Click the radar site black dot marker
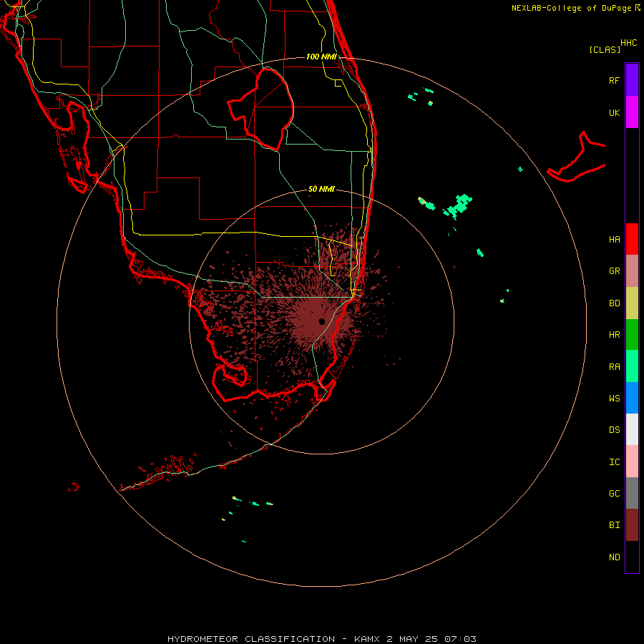Image resolution: width=644 pixels, height=644 pixels. [321, 321]
